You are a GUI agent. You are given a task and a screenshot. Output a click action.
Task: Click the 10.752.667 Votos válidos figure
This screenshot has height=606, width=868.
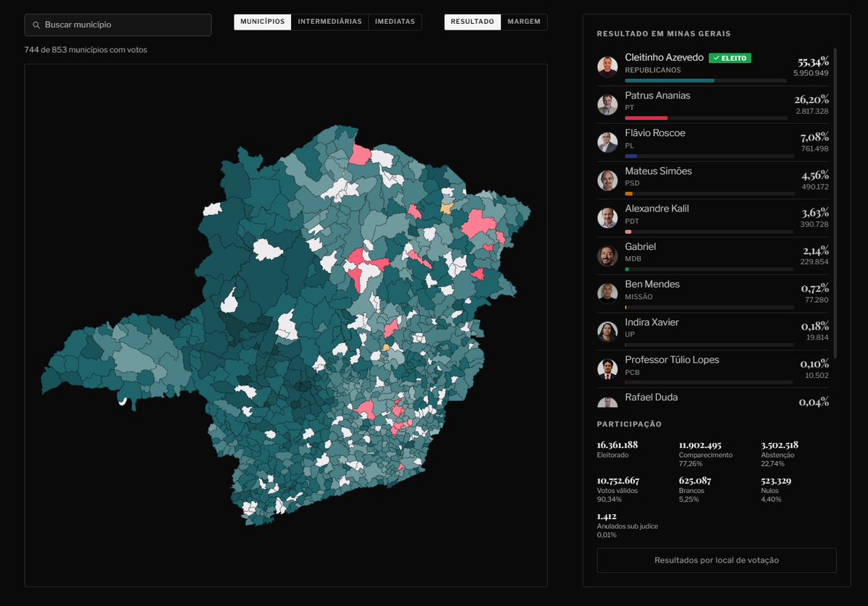[618, 480]
